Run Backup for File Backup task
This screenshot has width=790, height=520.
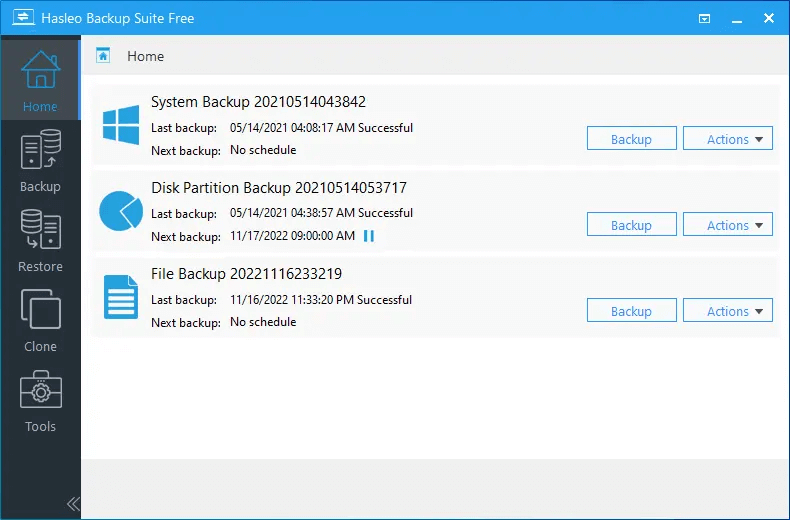pos(631,311)
